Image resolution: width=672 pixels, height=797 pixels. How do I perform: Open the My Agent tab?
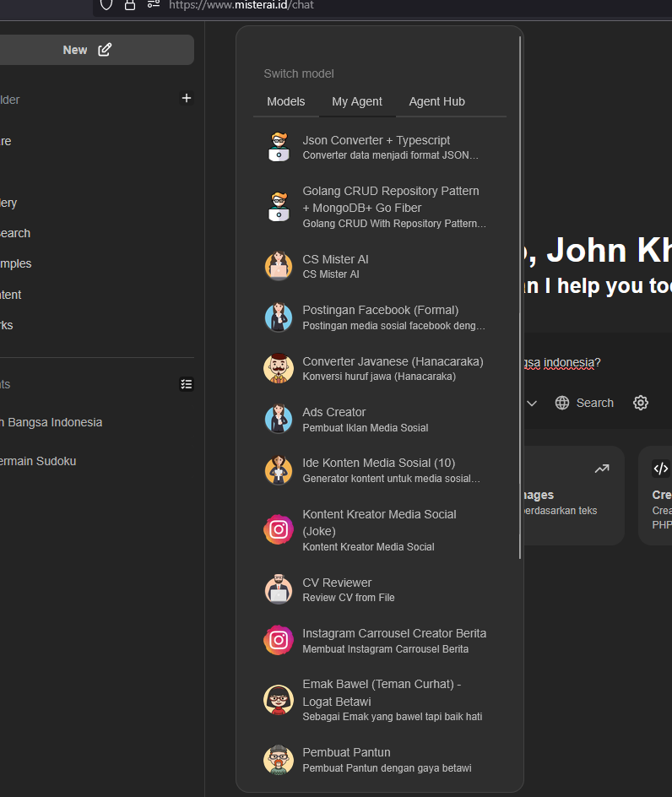(357, 101)
